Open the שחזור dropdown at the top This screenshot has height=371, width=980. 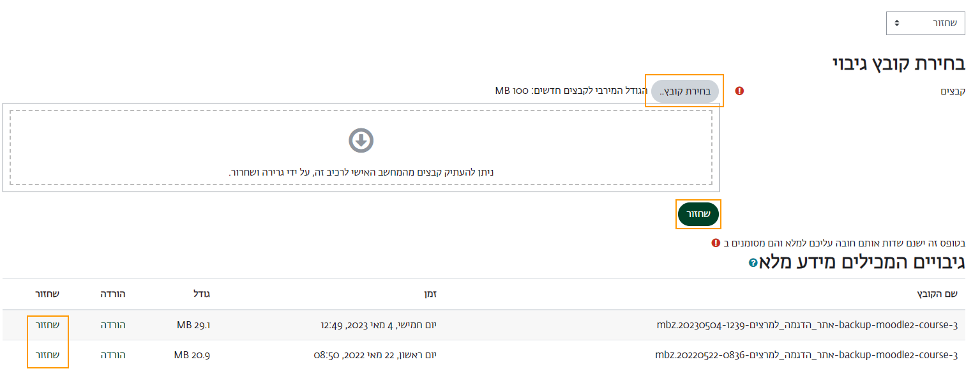tap(925, 23)
